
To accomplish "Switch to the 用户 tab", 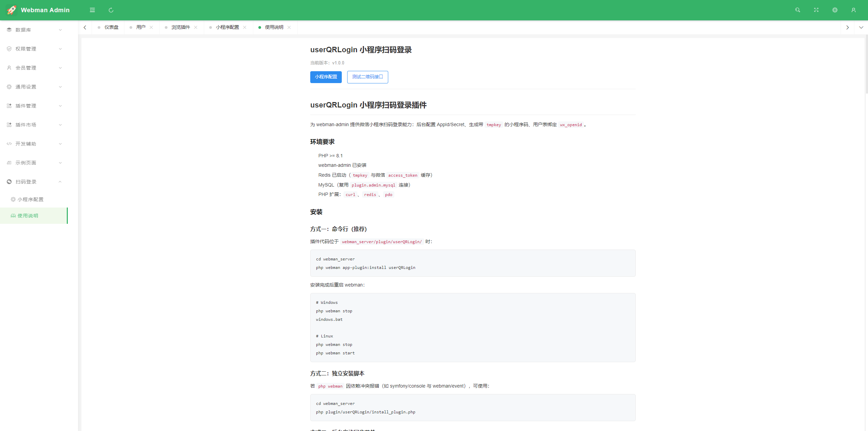I will coord(141,27).
